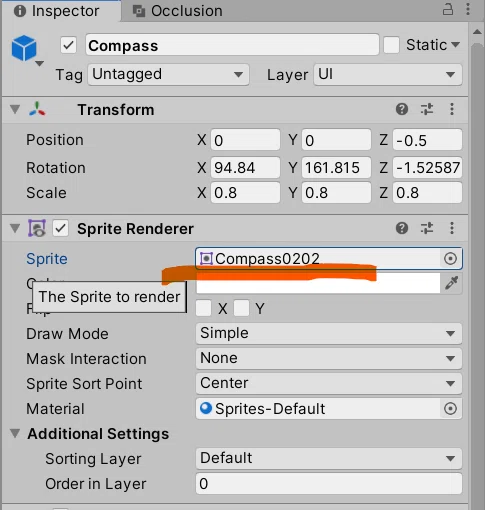Open the Transform component options menu
Viewport: 485px width, 510px height.
(x=452, y=109)
